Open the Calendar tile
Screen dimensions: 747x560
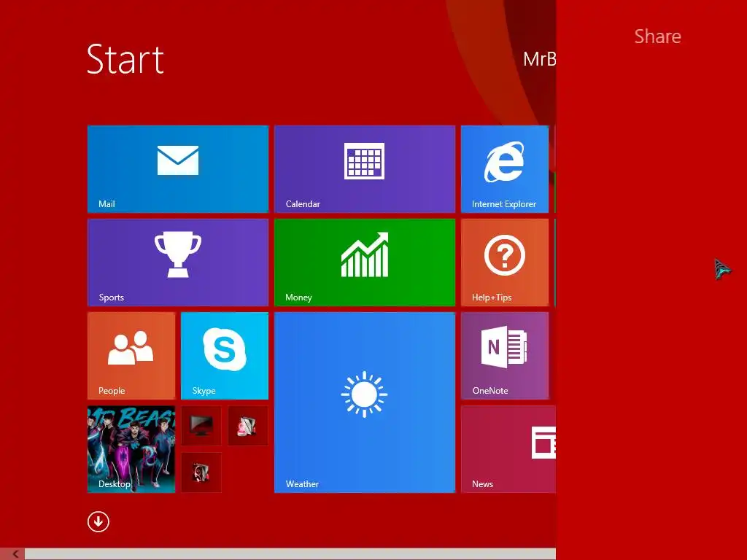click(x=365, y=169)
